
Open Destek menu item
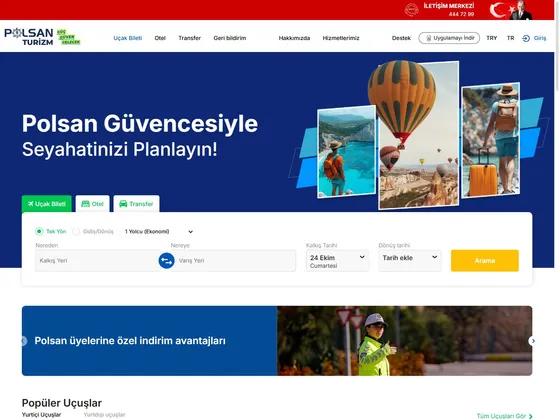pyautogui.click(x=401, y=38)
